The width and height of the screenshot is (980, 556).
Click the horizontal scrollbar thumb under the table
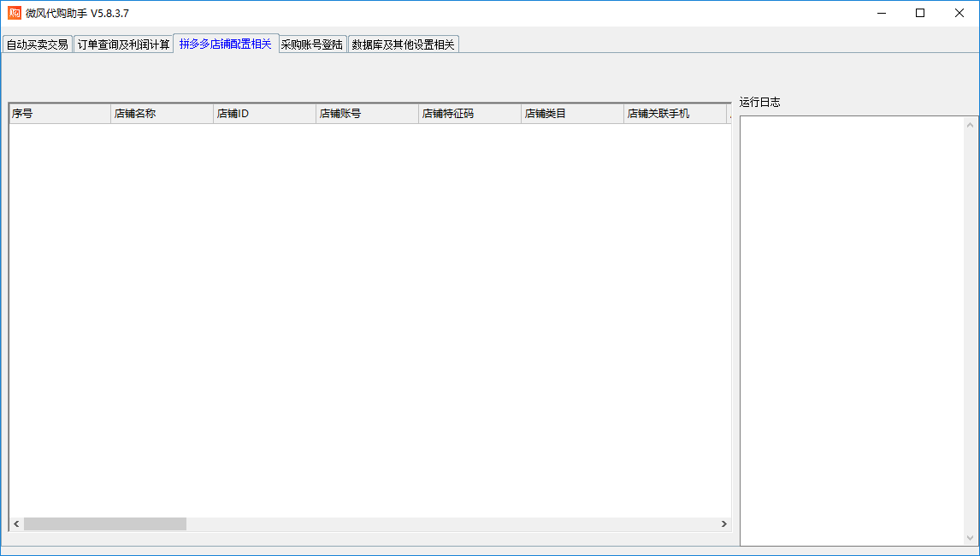[x=104, y=523]
